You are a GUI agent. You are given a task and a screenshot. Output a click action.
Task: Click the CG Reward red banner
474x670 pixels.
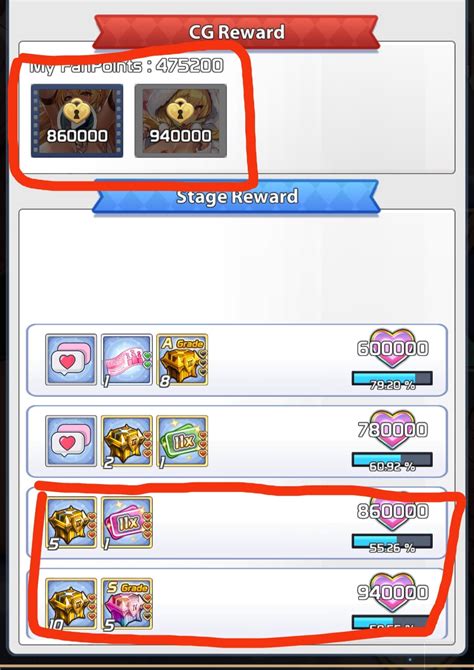pos(236,32)
